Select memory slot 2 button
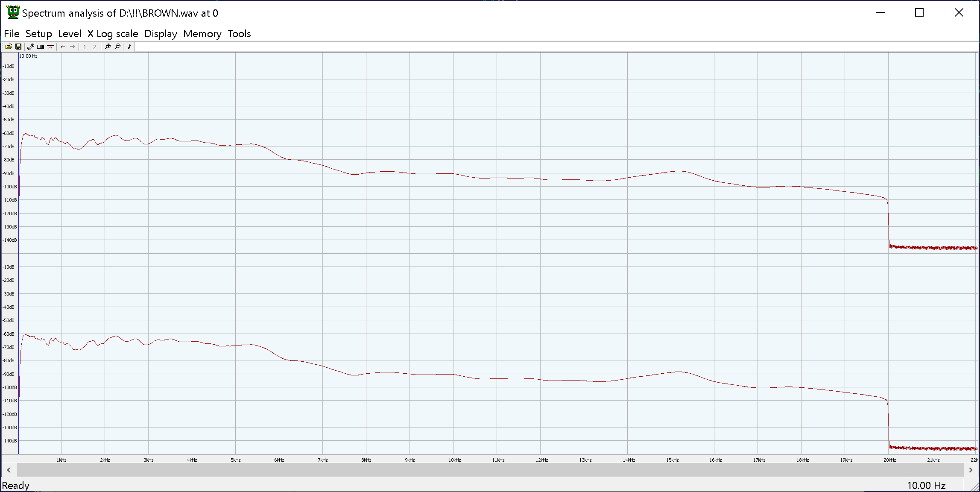This screenshot has width=980, height=492. point(94,47)
